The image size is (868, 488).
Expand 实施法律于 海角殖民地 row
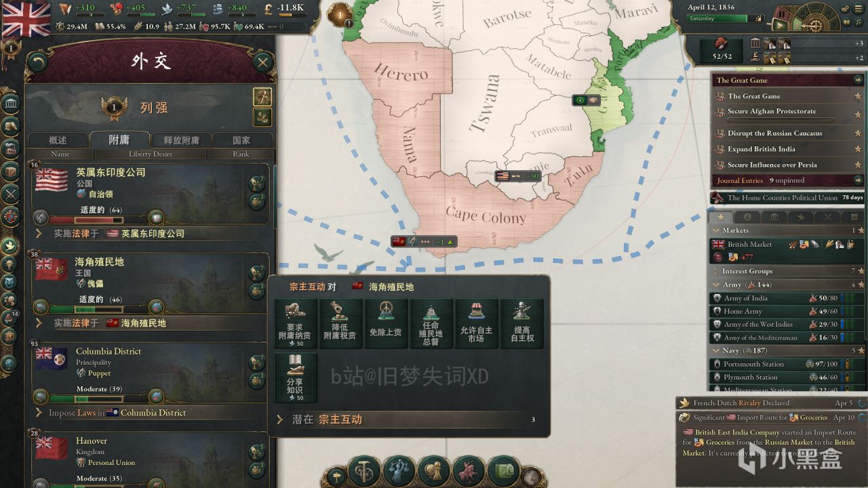pos(148,323)
